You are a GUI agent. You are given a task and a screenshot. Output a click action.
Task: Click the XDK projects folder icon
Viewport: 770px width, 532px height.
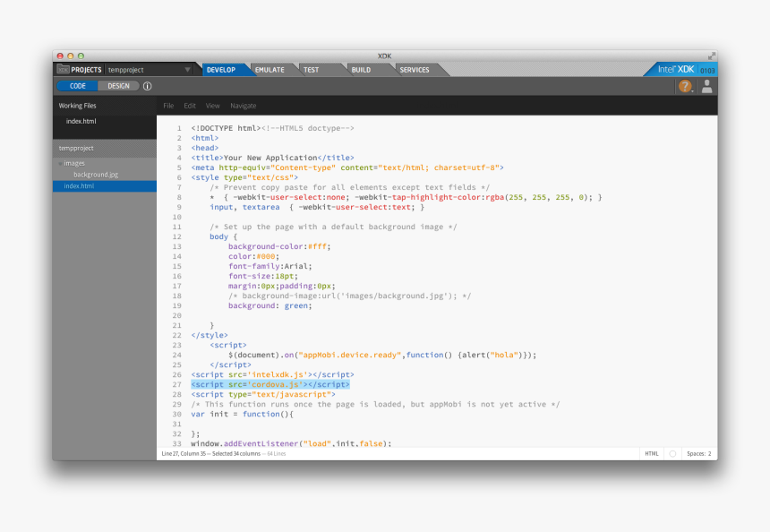[x=63, y=69]
